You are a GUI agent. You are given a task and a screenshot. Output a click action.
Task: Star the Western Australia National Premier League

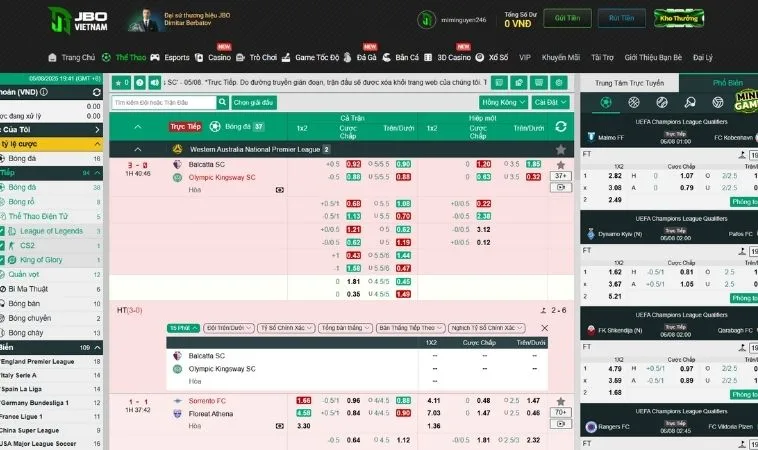point(560,148)
